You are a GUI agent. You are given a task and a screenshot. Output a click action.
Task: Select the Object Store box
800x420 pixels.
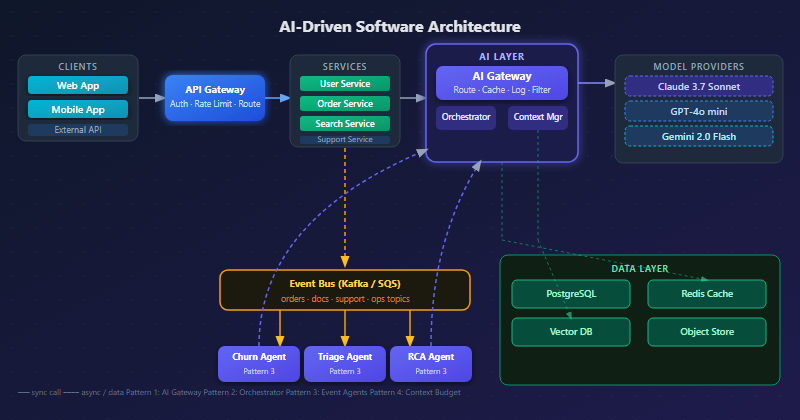point(707,332)
